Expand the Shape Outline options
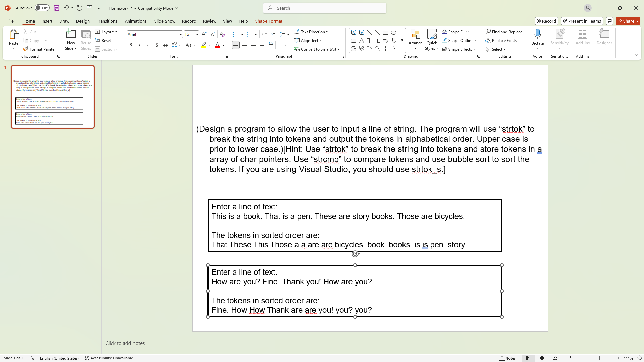This screenshot has width=644, height=362. (x=475, y=40)
